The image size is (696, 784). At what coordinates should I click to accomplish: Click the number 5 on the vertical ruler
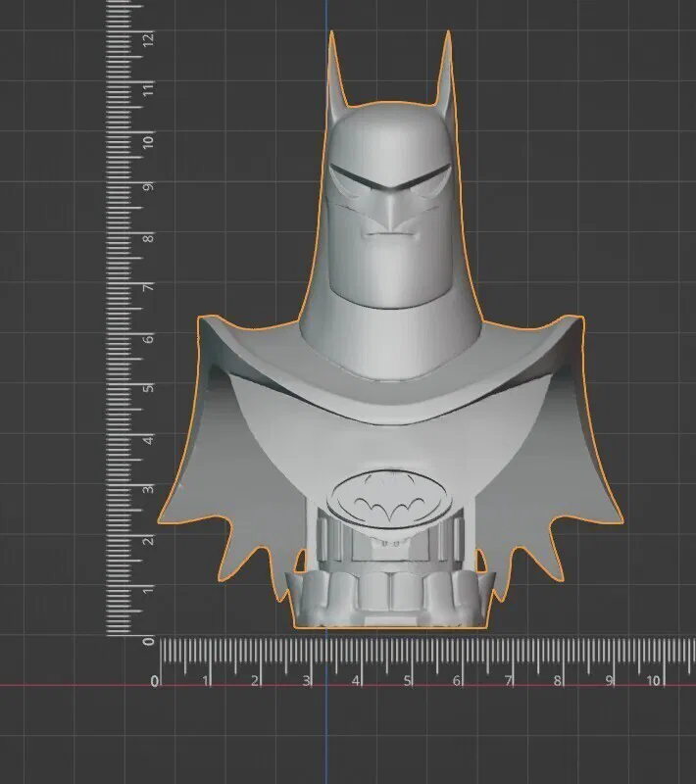pos(148,388)
